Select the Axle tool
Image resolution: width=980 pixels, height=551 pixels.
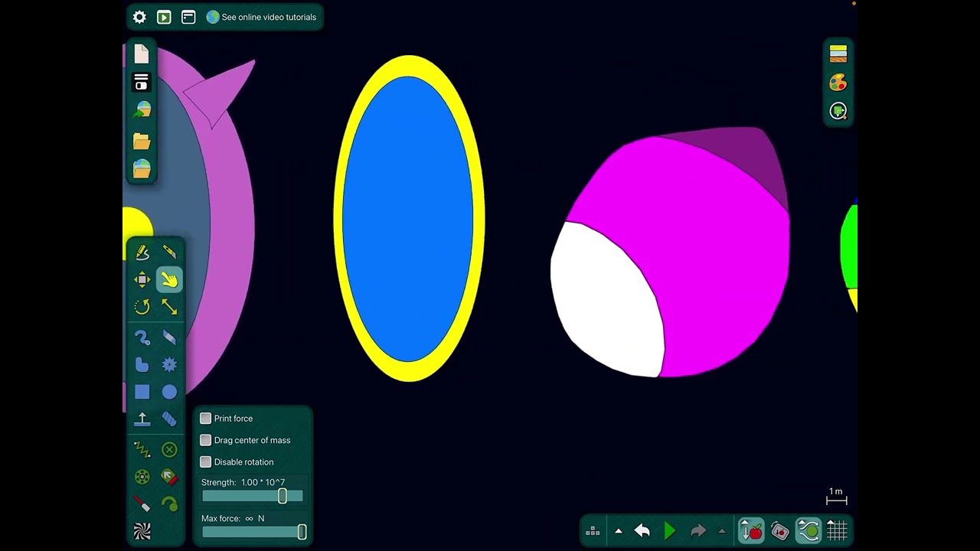pyautogui.click(x=142, y=478)
